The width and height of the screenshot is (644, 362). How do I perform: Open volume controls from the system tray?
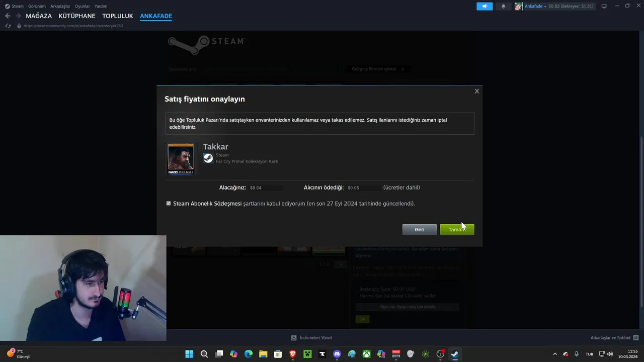pos(610,354)
